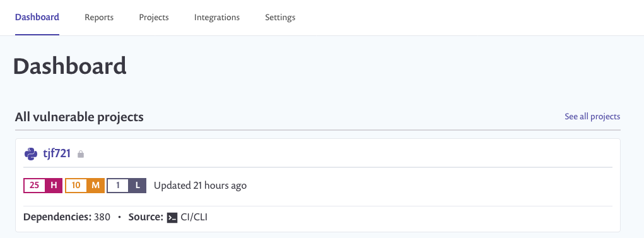Click the 10 medium vulnerabilities count
Image resolution: width=644 pixels, height=238 pixels.
pos(76,186)
